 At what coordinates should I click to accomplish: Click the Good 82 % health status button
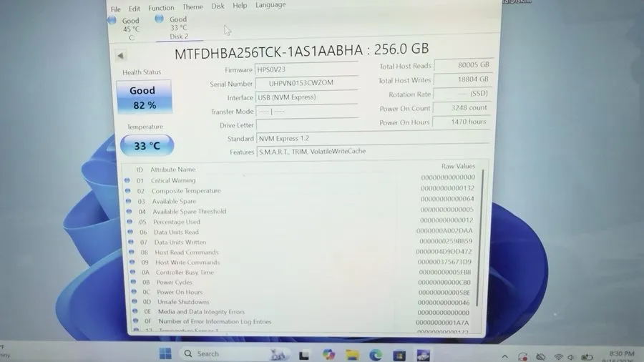pos(143,97)
